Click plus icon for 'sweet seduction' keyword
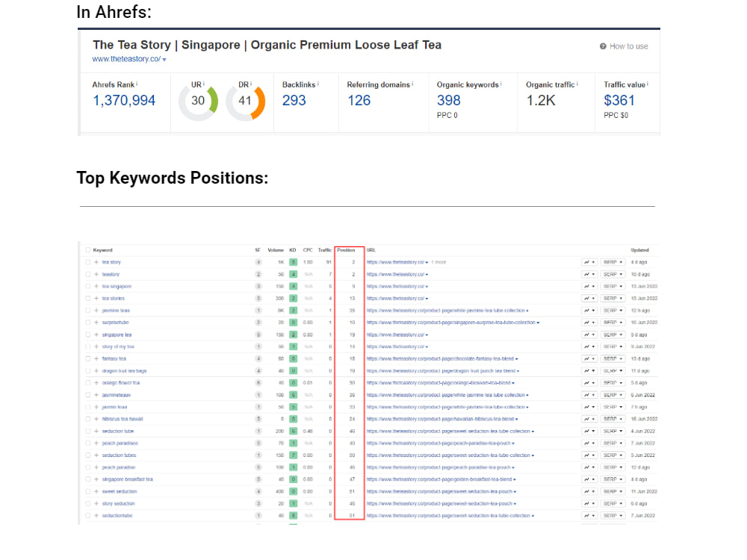This screenshot has height=560, width=747. [96, 491]
